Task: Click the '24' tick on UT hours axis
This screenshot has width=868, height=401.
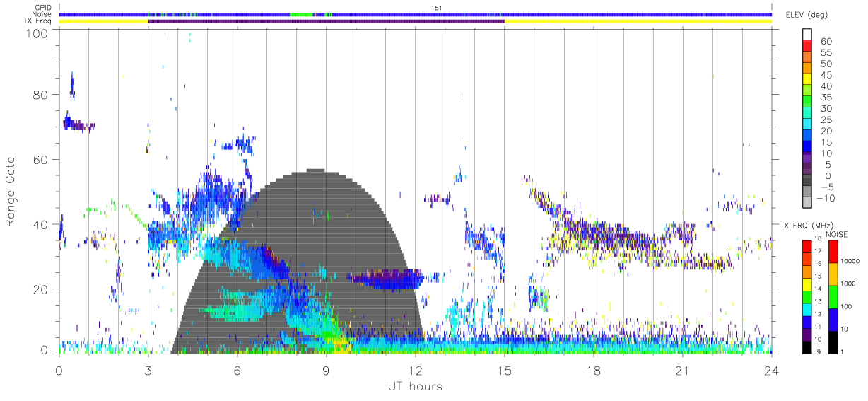Action: 771,370
